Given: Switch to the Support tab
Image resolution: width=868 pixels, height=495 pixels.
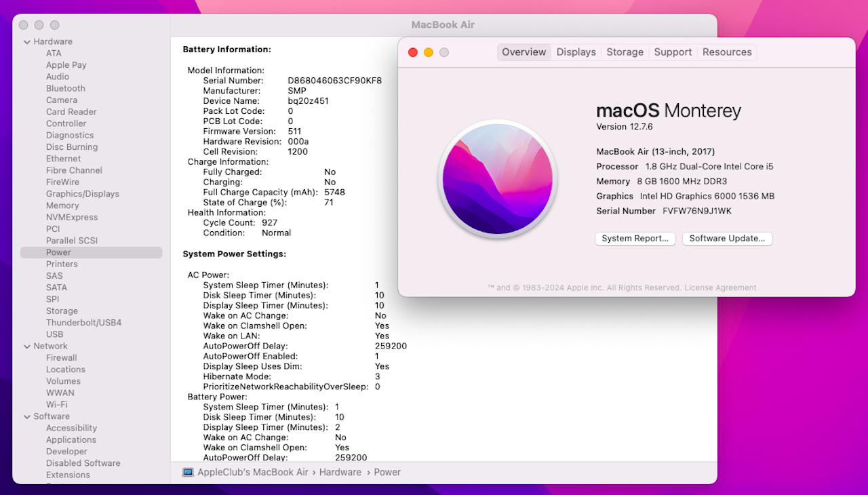Looking at the screenshot, I should [673, 52].
